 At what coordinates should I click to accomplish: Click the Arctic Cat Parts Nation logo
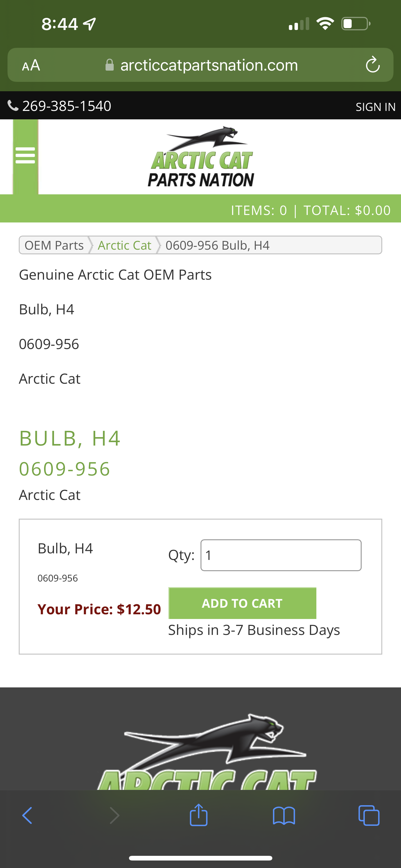click(201, 157)
